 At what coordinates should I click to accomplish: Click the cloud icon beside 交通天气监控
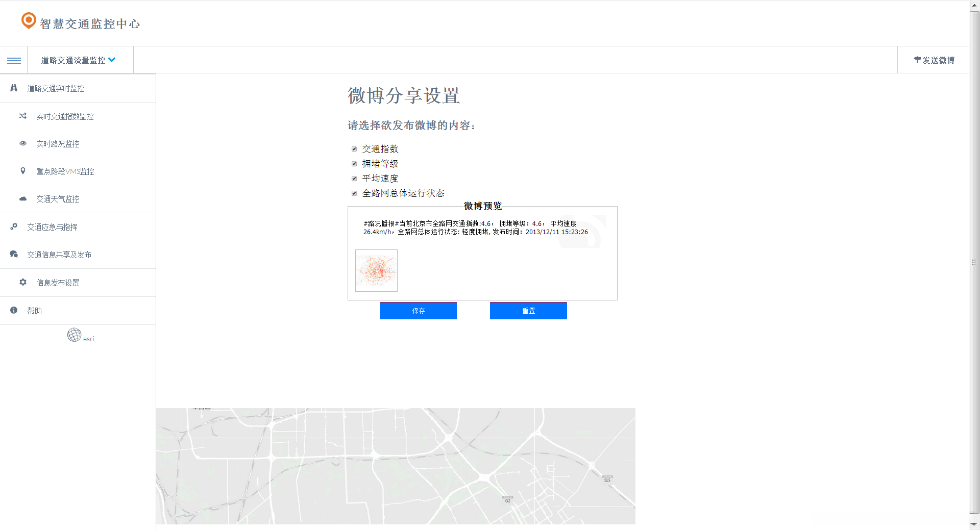(23, 198)
